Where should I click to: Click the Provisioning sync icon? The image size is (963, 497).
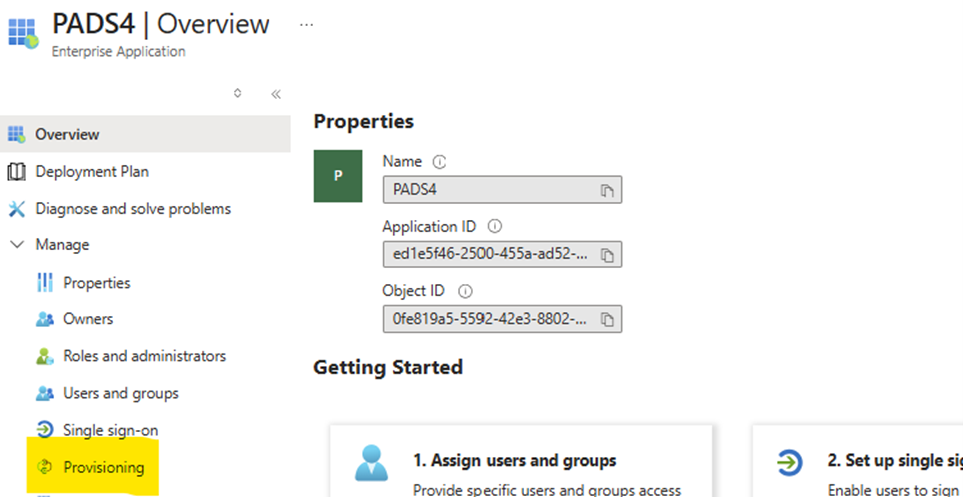[45, 468]
